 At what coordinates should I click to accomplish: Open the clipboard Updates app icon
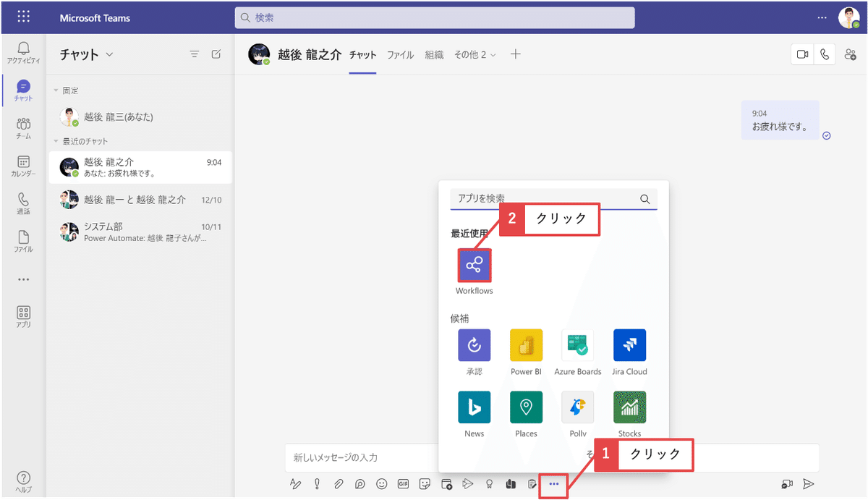tap(532, 484)
